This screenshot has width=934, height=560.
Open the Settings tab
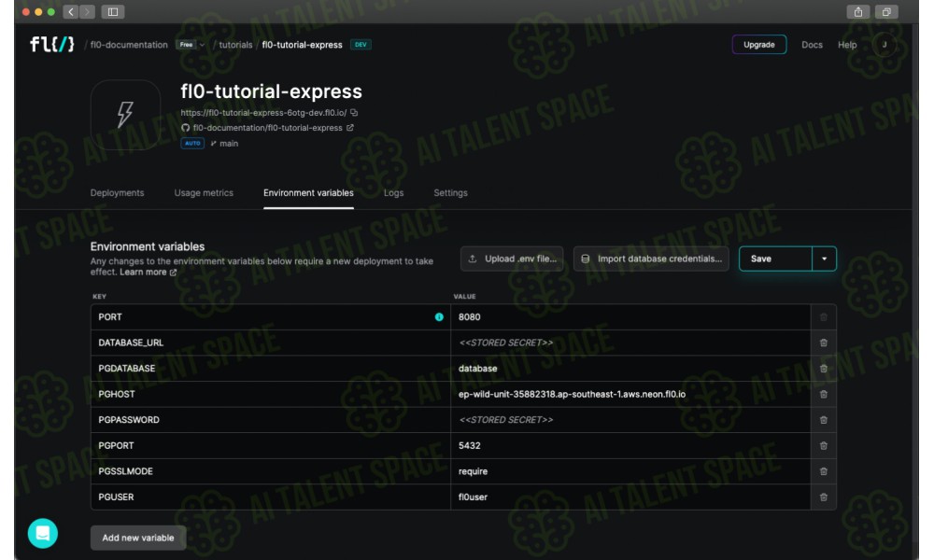pyautogui.click(x=450, y=193)
